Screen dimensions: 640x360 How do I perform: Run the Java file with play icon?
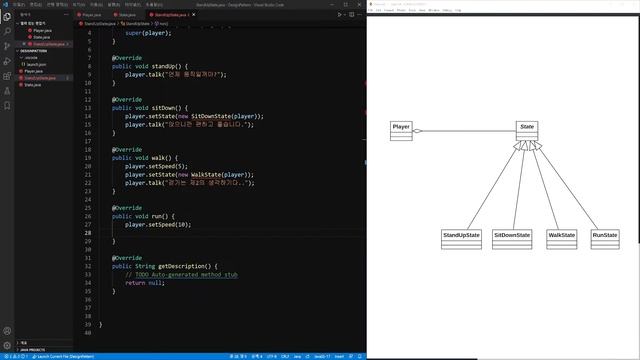point(339,15)
